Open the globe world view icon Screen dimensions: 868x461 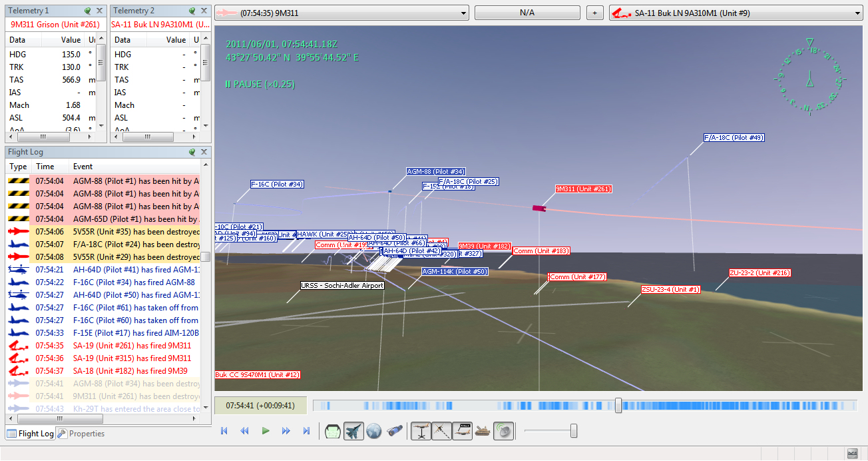pos(374,431)
